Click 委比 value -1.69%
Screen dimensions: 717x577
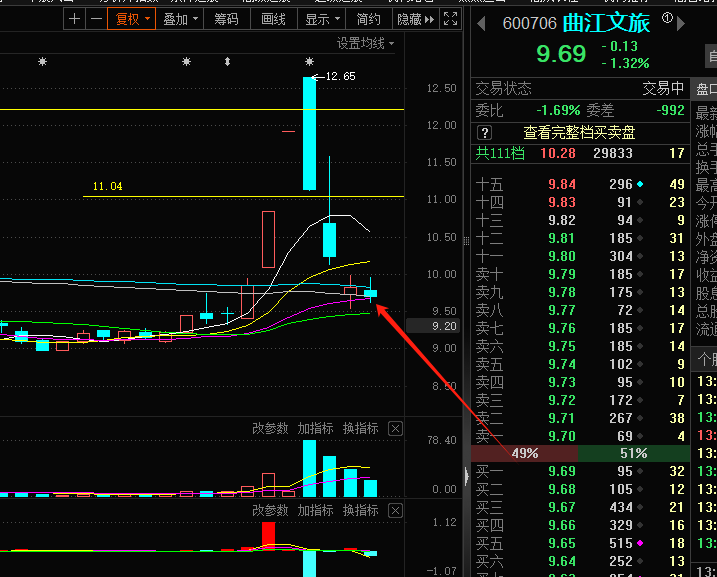(x=558, y=111)
